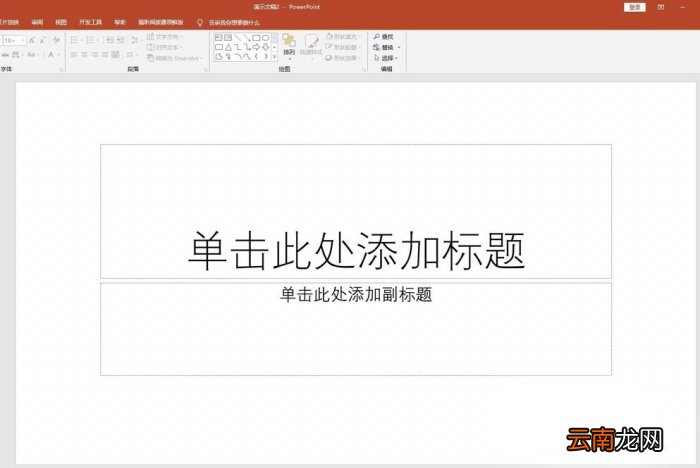Expand the shapes gallery with the More arrow

click(275, 57)
